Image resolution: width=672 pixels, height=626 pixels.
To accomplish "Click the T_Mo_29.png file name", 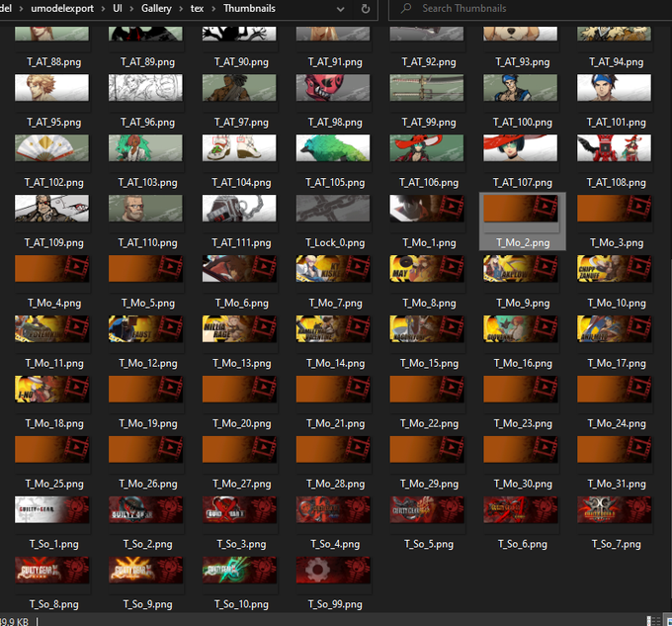I will click(x=429, y=484).
